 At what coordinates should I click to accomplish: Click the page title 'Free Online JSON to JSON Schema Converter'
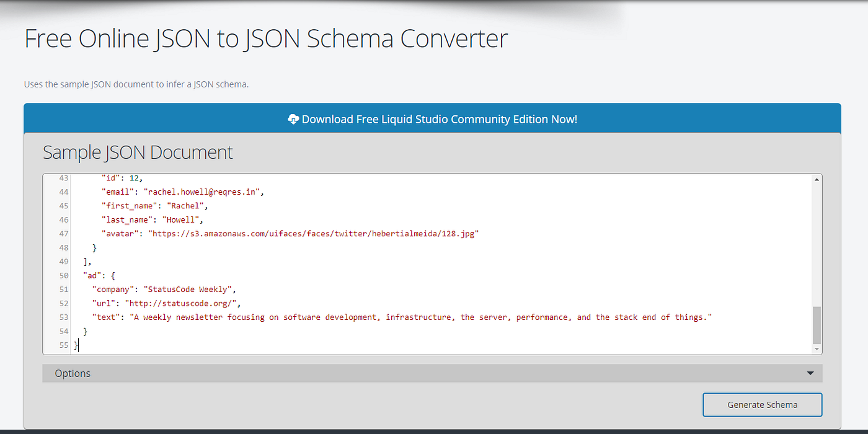(265, 38)
